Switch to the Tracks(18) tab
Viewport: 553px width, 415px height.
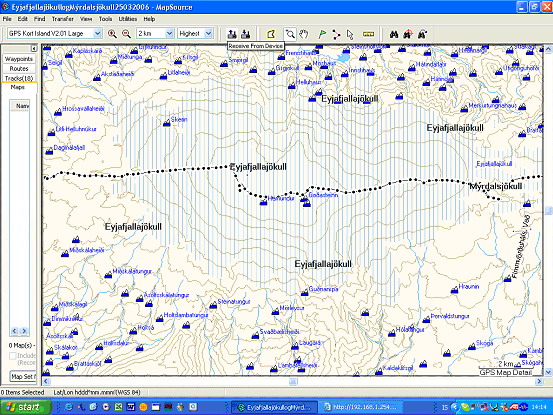click(x=19, y=78)
